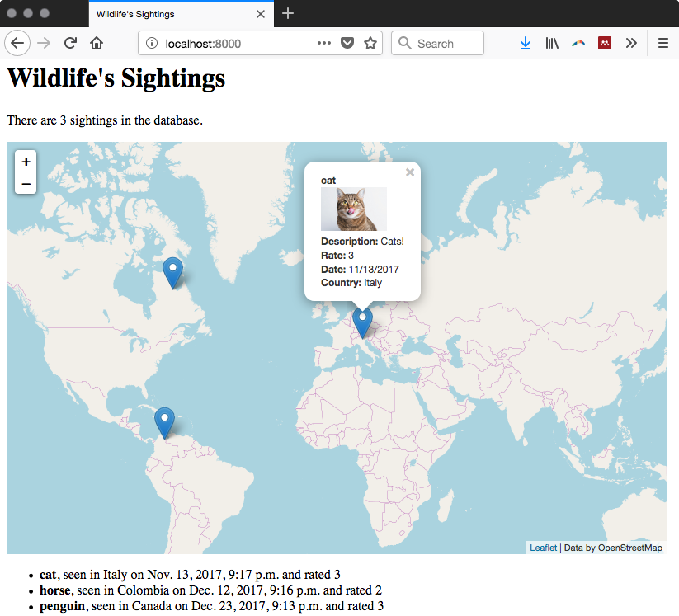Click the "Data by OpenStreetMap" attribution text
The image size is (679, 616).
(613, 548)
